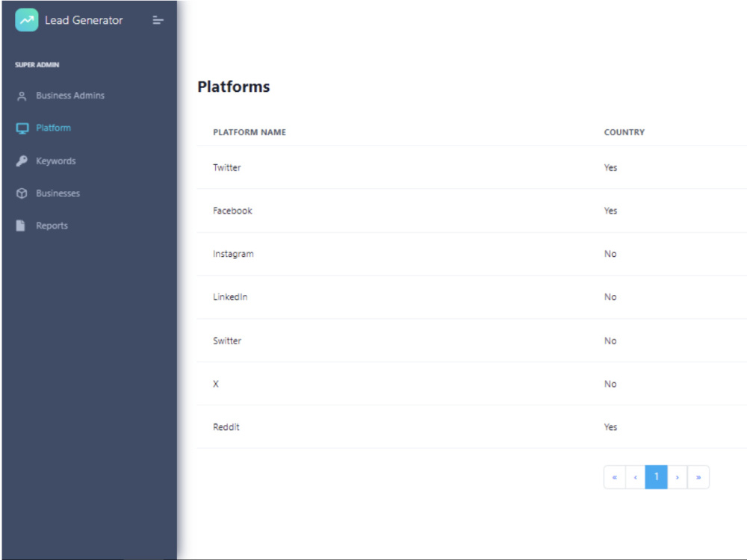
Task: Click the No value for LinkedIn
Action: pos(610,297)
